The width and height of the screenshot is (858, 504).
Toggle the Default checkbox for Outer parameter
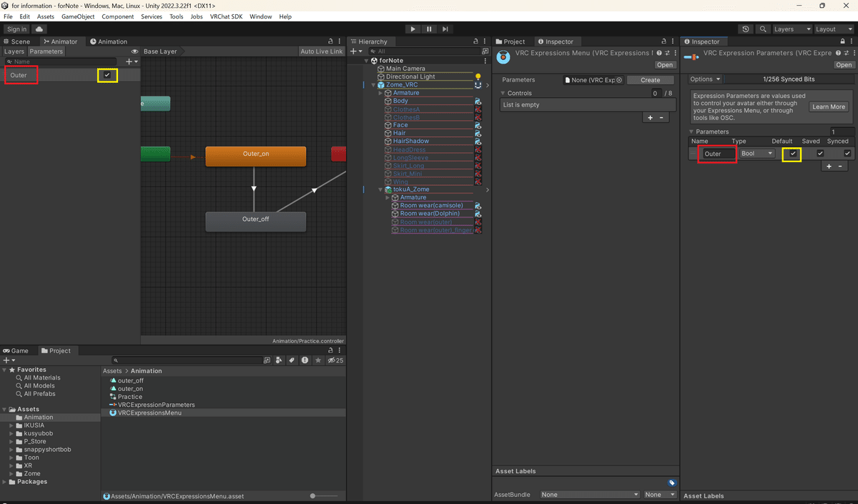pyautogui.click(x=792, y=153)
